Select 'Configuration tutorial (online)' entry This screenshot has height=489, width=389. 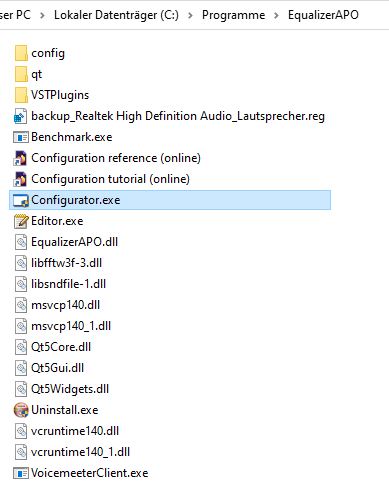110,179
